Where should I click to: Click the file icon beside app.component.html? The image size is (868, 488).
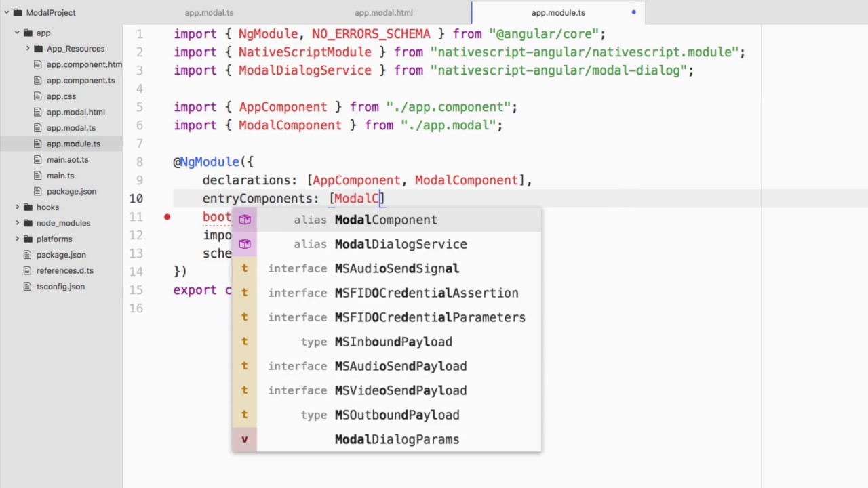tap(39, 64)
